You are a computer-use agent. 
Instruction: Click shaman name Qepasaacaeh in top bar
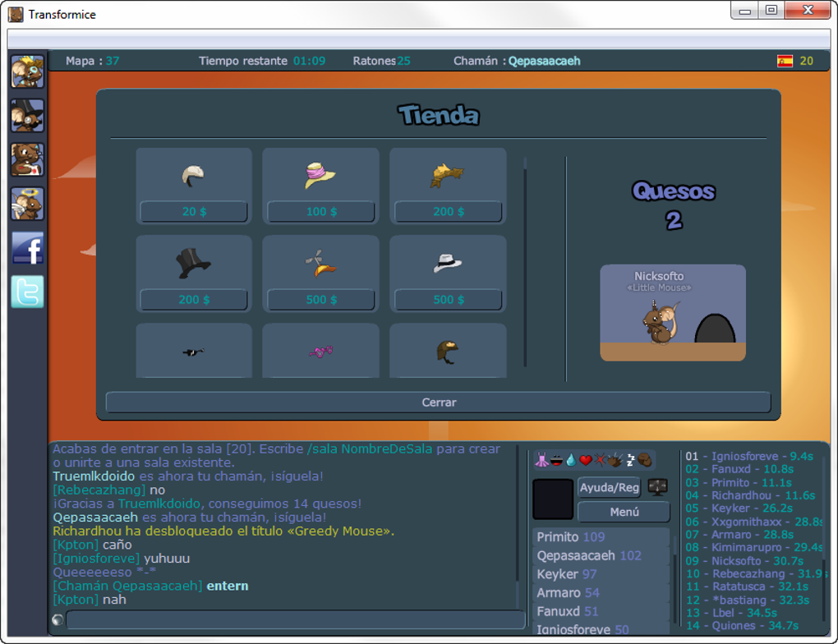click(x=544, y=61)
